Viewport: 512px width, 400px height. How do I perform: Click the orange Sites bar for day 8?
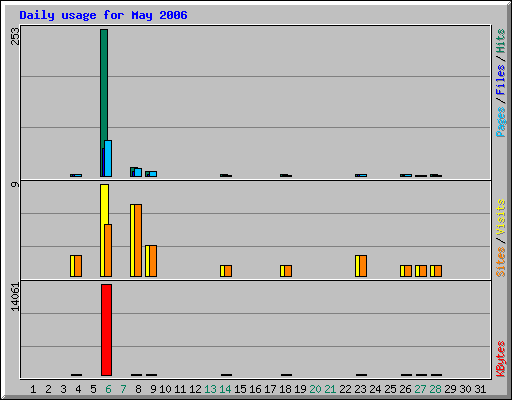[x=138, y=240]
